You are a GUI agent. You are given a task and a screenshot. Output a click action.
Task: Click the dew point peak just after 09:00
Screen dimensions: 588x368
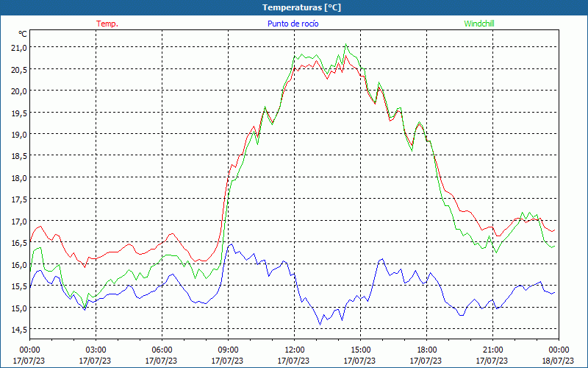pos(232,244)
